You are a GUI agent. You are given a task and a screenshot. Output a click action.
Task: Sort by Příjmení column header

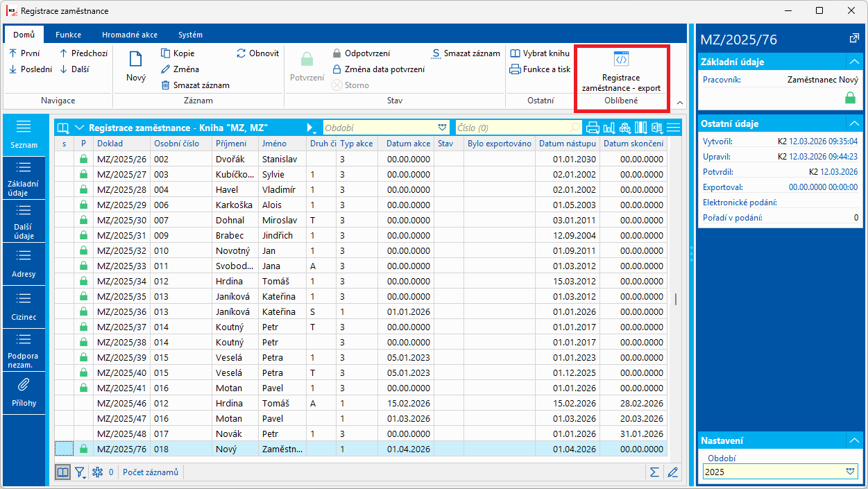[x=235, y=144]
